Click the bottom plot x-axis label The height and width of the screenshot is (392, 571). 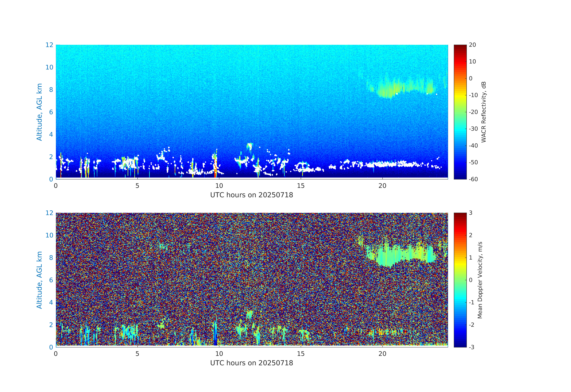(x=252, y=363)
